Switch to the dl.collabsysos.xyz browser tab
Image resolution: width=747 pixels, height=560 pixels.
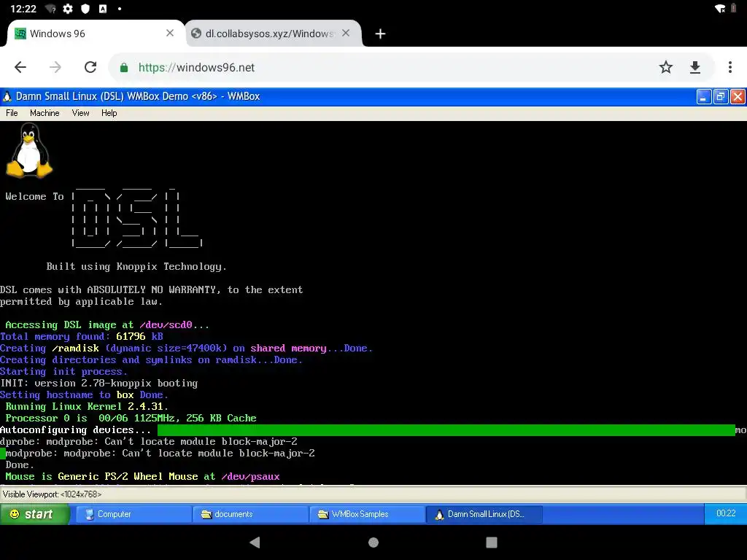[269, 34]
